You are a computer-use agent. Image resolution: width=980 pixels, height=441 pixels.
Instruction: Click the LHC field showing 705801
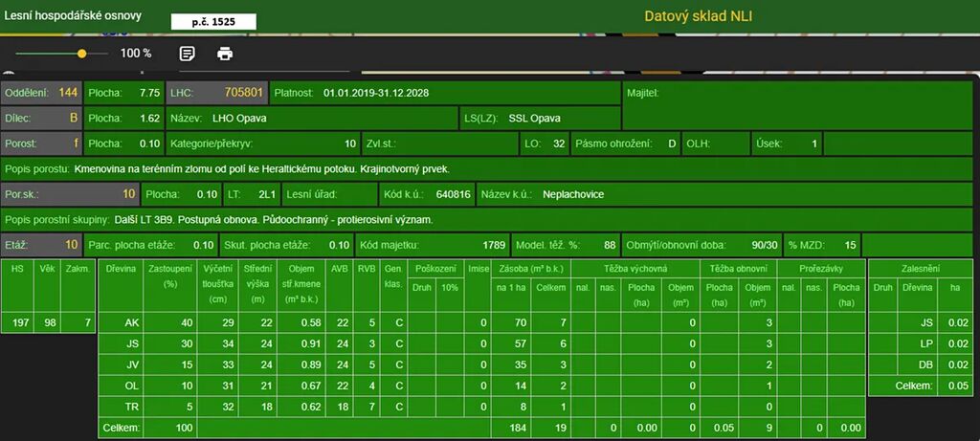point(216,93)
